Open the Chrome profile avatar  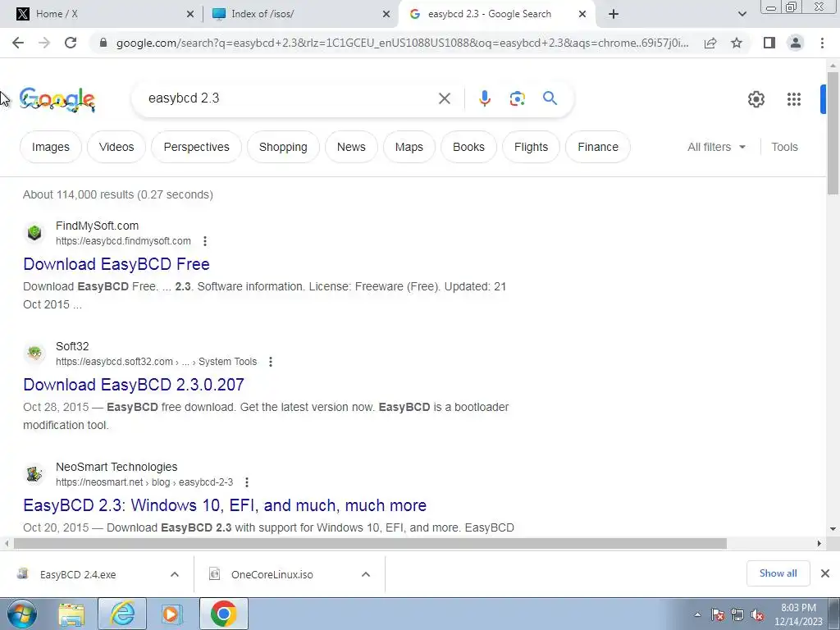coord(796,43)
